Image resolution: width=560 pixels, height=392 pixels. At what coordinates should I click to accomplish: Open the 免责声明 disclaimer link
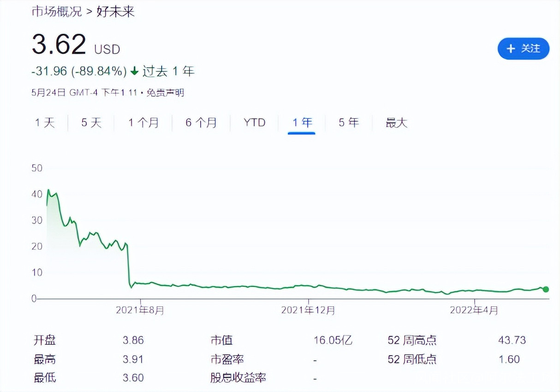(165, 93)
